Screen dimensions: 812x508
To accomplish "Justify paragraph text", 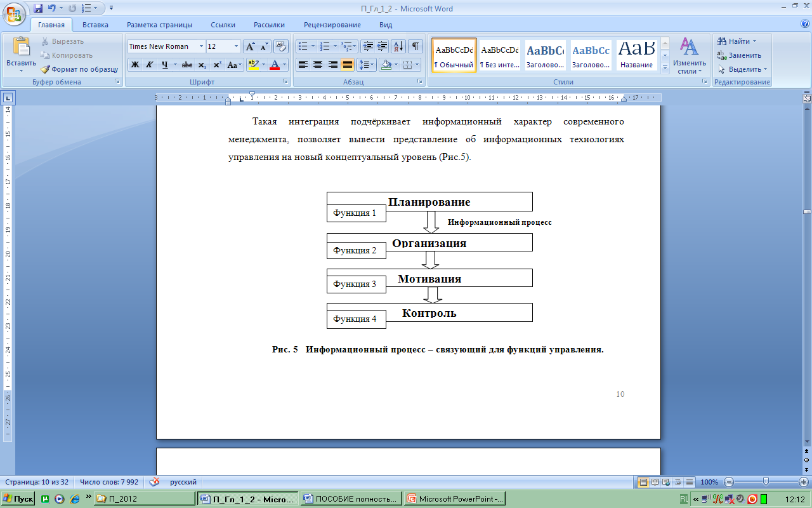I will click(348, 65).
